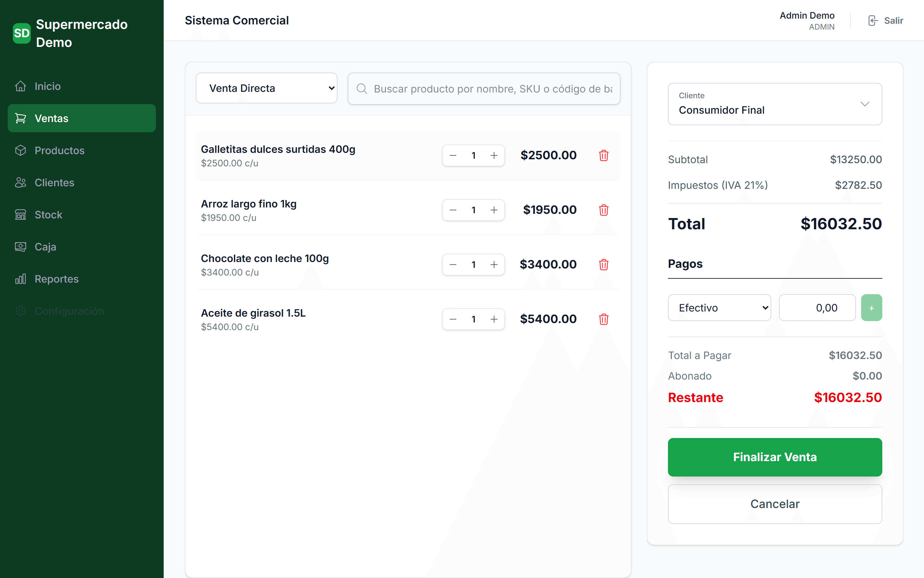Image resolution: width=924 pixels, height=578 pixels.
Task: Remove Arroz largo fino 1kg item
Action: (x=604, y=210)
